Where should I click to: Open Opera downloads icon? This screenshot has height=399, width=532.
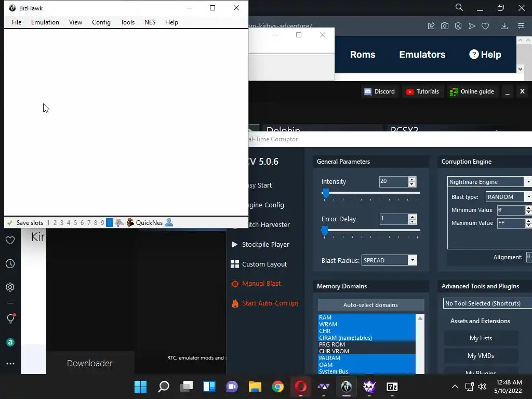[x=504, y=26]
